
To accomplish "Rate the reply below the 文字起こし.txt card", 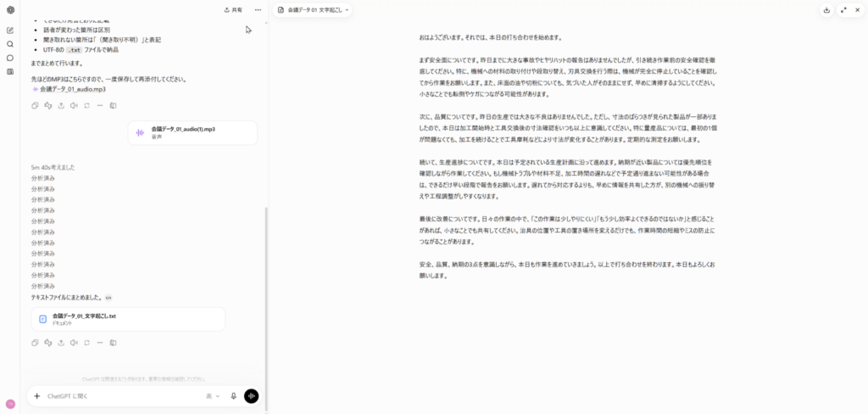I will coord(47,343).
